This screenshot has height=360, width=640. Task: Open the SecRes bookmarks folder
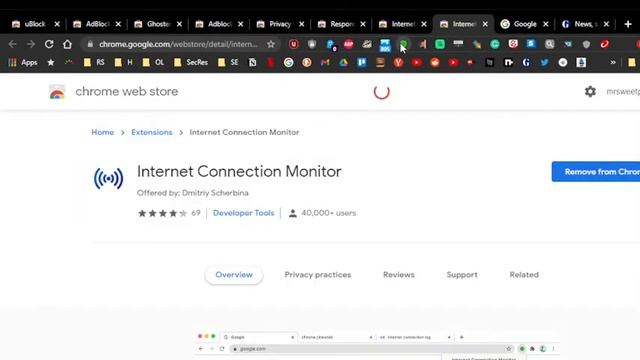coord(191,62)
